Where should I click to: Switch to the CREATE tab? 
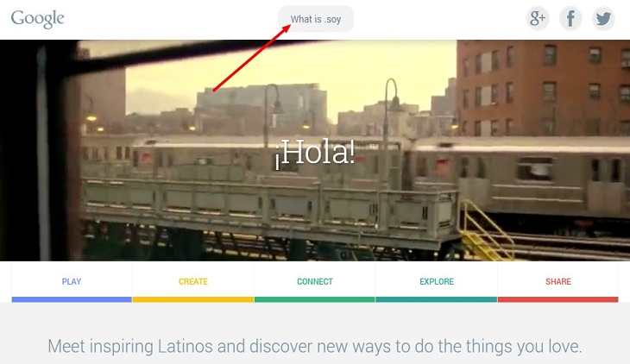click(193, 282)
